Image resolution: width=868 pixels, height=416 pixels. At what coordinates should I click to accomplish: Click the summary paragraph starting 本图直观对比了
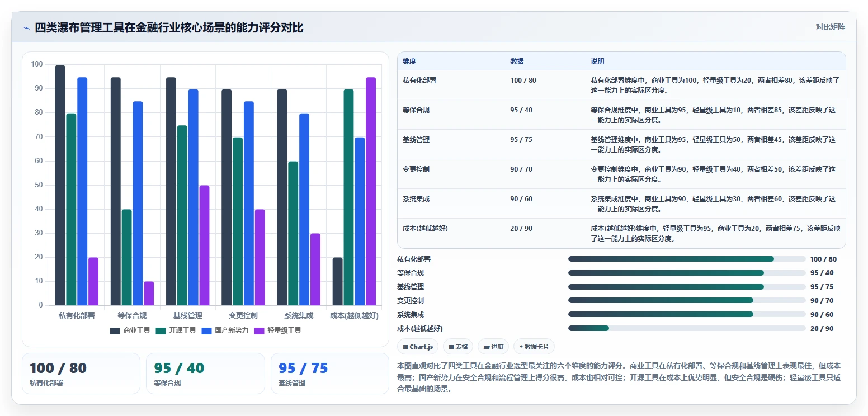pyautogui.click(x=619, y=377)
